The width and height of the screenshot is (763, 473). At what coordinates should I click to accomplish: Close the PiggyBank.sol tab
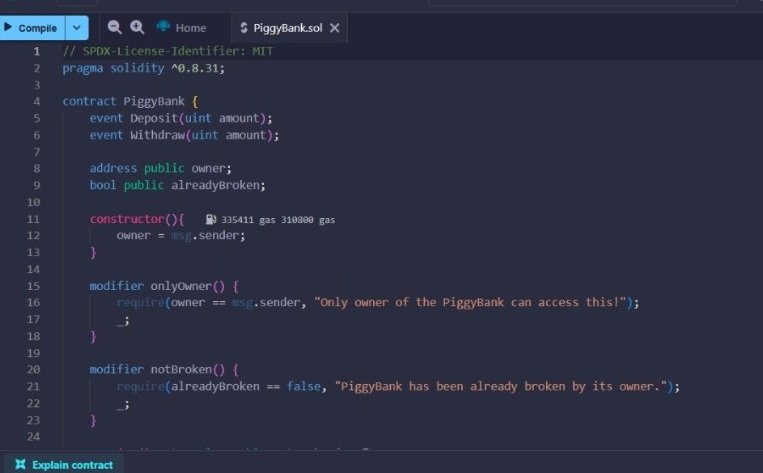tap(335, 28)
